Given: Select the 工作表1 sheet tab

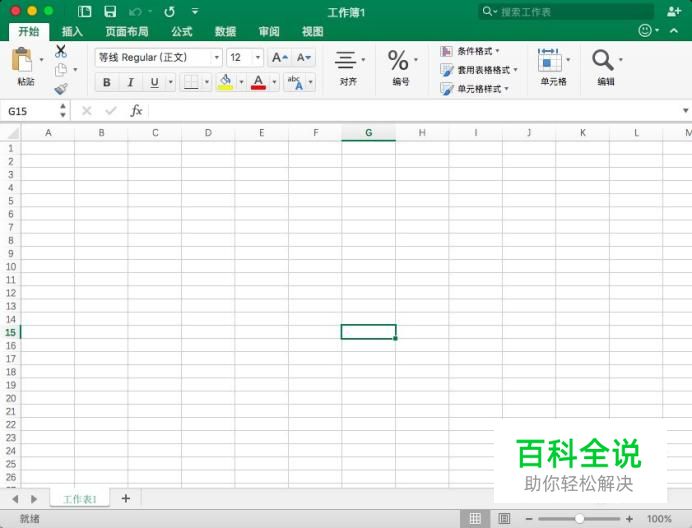Looking at the screenshot, I should (x=80, y=499).
